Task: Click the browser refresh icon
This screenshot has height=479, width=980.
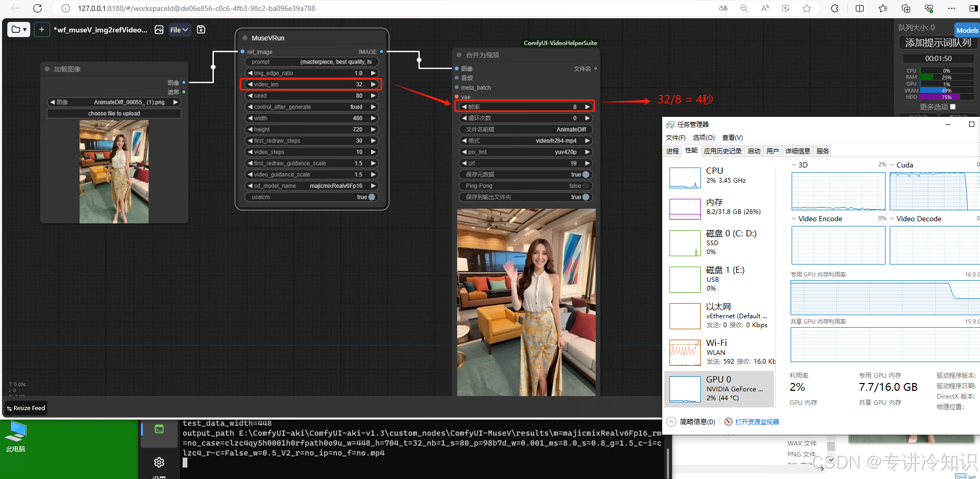Action: (38, 8)
